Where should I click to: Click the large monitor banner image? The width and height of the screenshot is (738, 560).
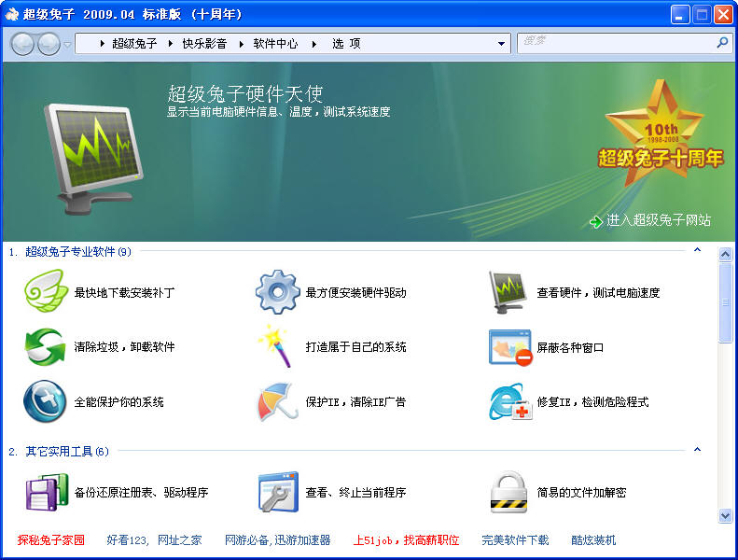click(x=93, y=160)
